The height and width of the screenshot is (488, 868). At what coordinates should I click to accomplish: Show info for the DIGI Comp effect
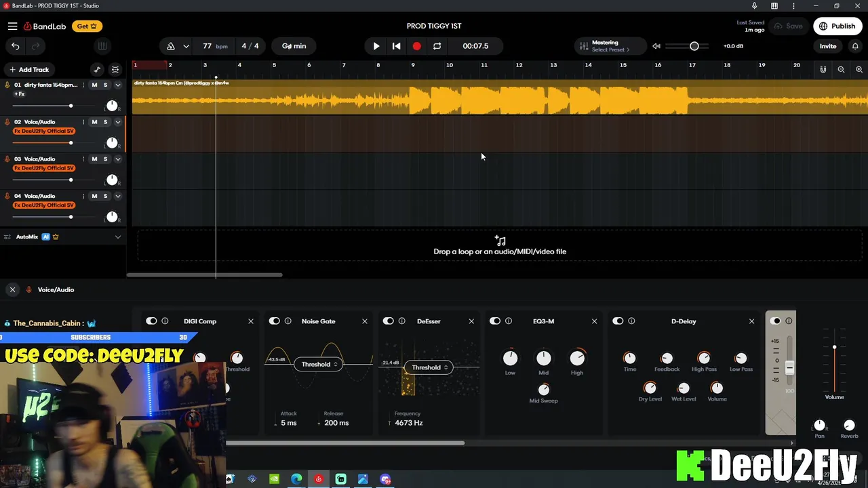(x=165, y=321)
